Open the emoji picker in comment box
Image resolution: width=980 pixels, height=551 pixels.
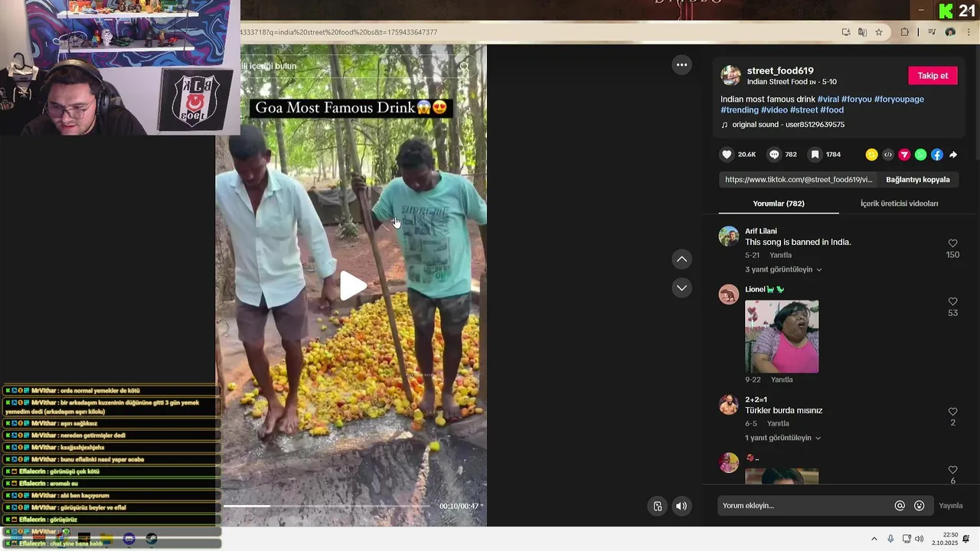click(920, 506)
